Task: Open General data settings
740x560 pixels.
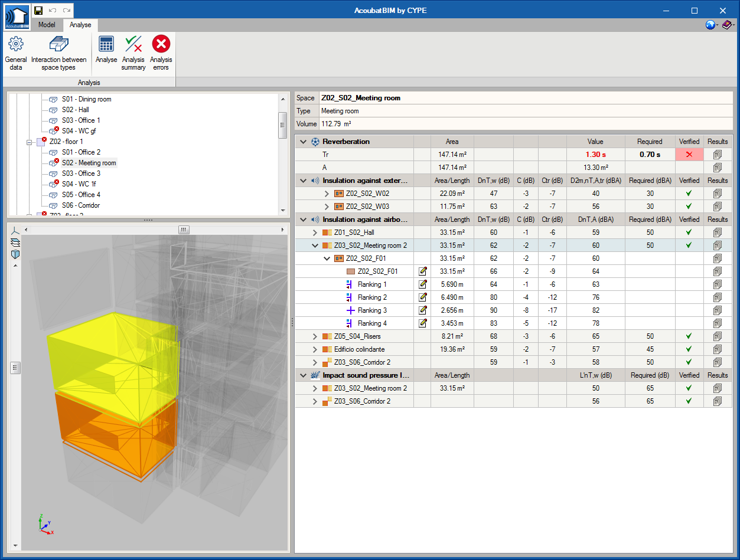Action: [16, 53]
